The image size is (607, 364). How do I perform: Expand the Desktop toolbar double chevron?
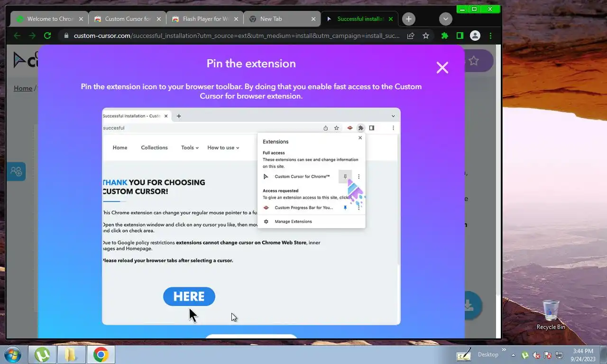coord(504,350)
